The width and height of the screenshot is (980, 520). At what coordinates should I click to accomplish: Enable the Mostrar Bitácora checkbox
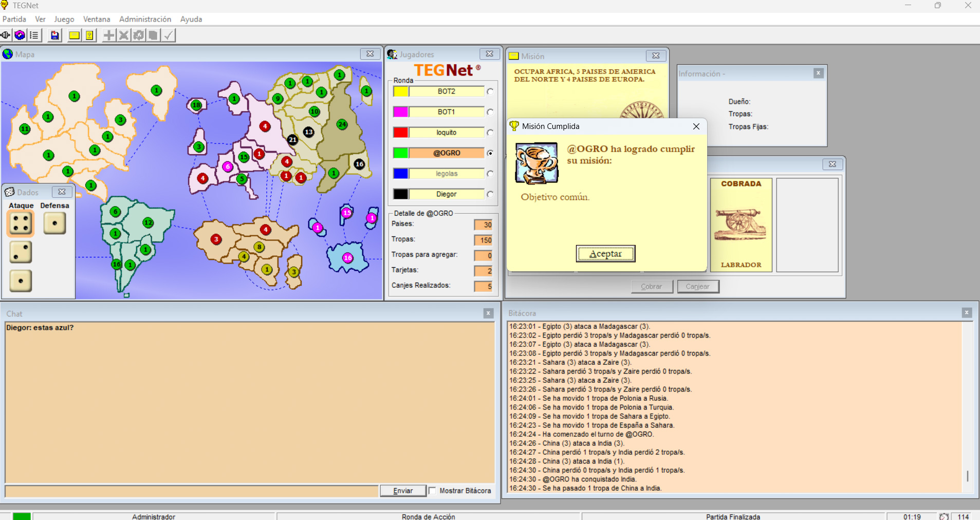pos(433,491)
